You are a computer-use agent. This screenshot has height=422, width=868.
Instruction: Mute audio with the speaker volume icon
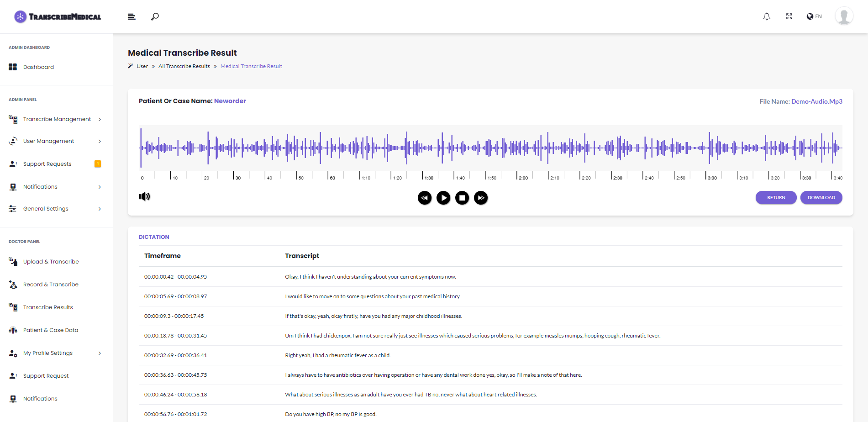tap(144, 196)
